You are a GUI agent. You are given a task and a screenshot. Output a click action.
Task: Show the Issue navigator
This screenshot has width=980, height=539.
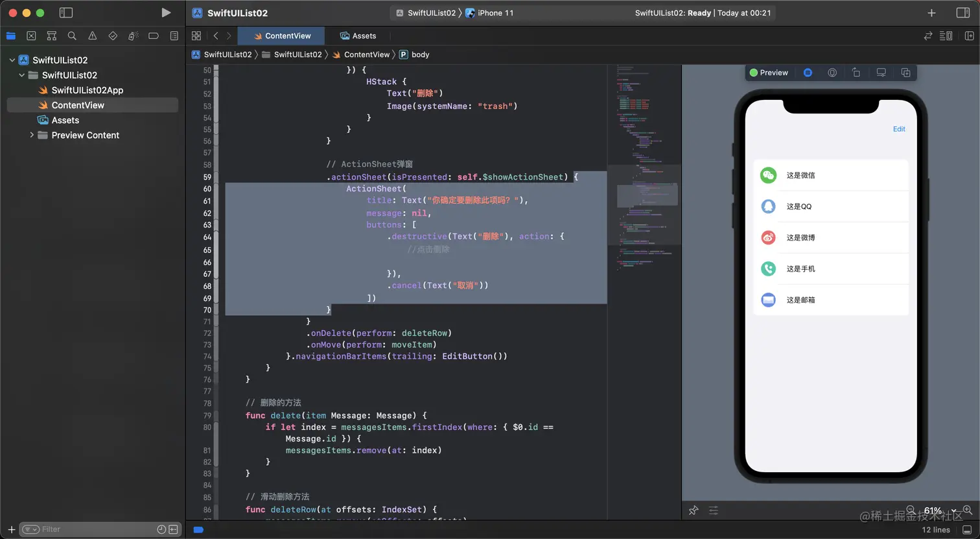pos(92,36)
